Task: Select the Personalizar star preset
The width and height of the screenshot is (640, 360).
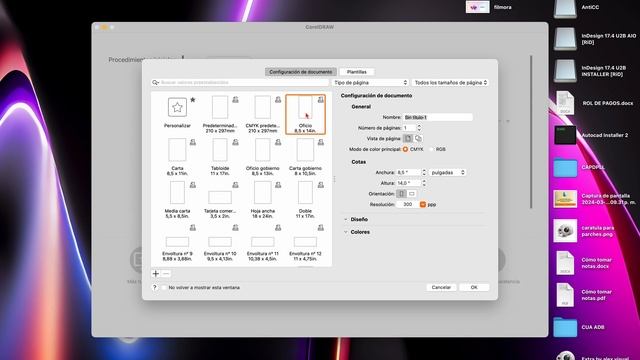Action: tap(177, 107)
